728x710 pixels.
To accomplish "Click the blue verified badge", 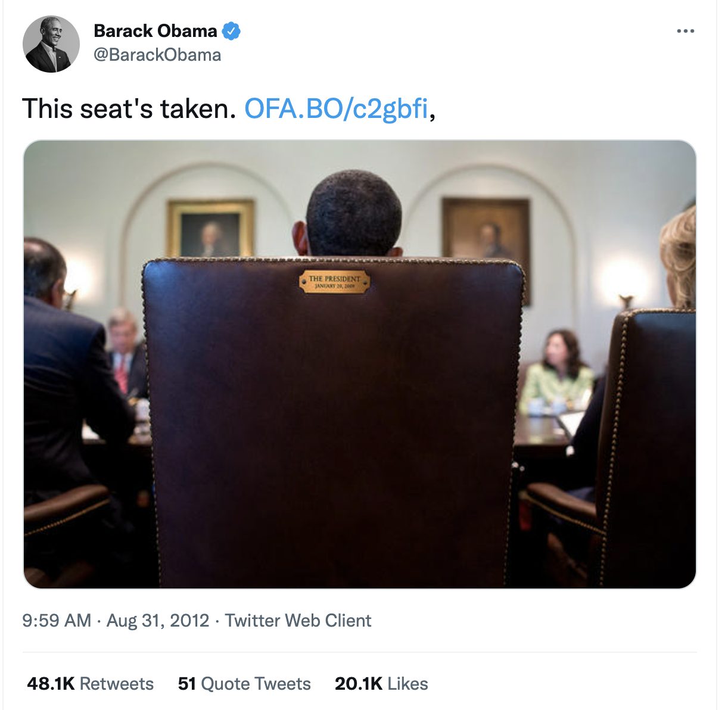I will [x=231, y=30].
